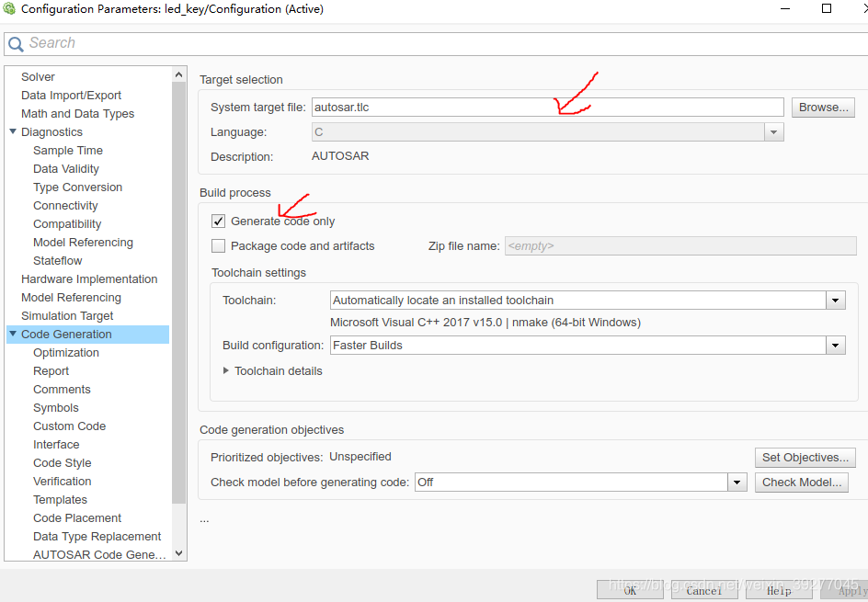Image resolution: width=868 pixels, height=602 pixels.
Task: Open the Solver pane
Action: click(38, 76)
